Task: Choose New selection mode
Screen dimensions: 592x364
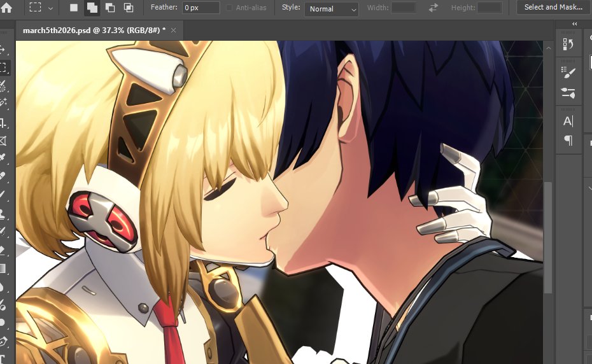Action: [x=74, y=8]
